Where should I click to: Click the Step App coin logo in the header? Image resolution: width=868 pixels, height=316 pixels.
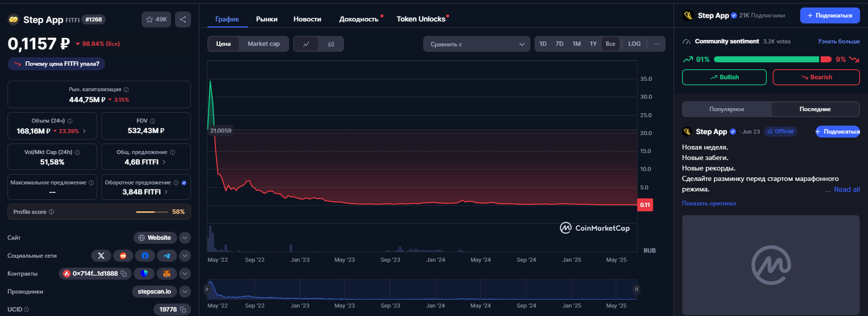pos(13,20)
